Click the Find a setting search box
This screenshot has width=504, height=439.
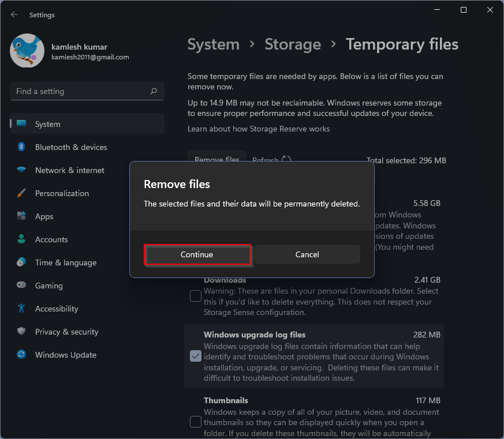(x=87, y=91)
